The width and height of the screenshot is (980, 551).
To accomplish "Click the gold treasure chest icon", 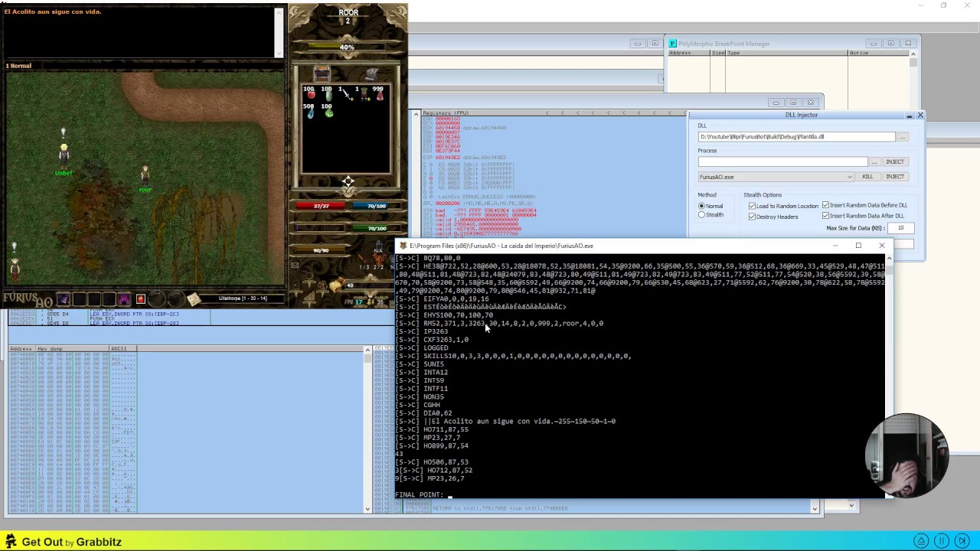I will 336,286.
